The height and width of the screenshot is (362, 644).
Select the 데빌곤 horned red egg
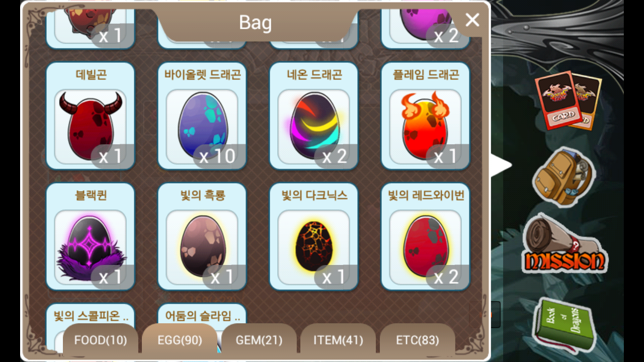[91, 116]
